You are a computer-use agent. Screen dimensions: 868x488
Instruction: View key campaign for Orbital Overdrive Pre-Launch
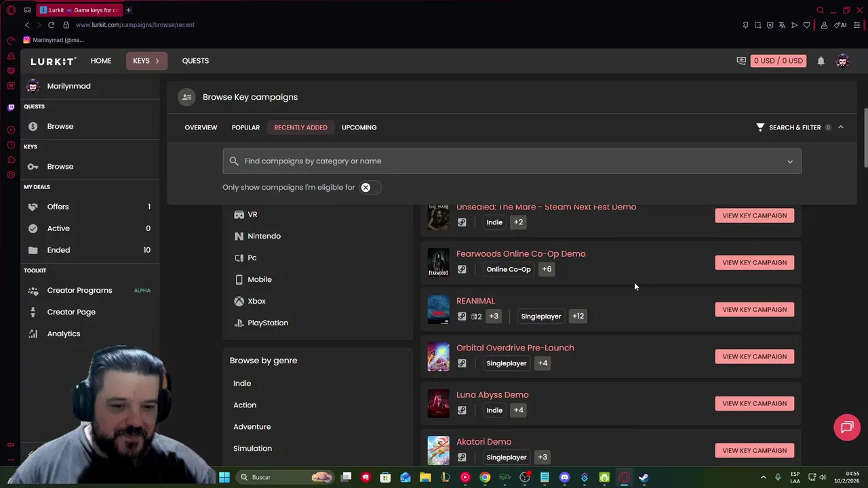tap(754, 357)
